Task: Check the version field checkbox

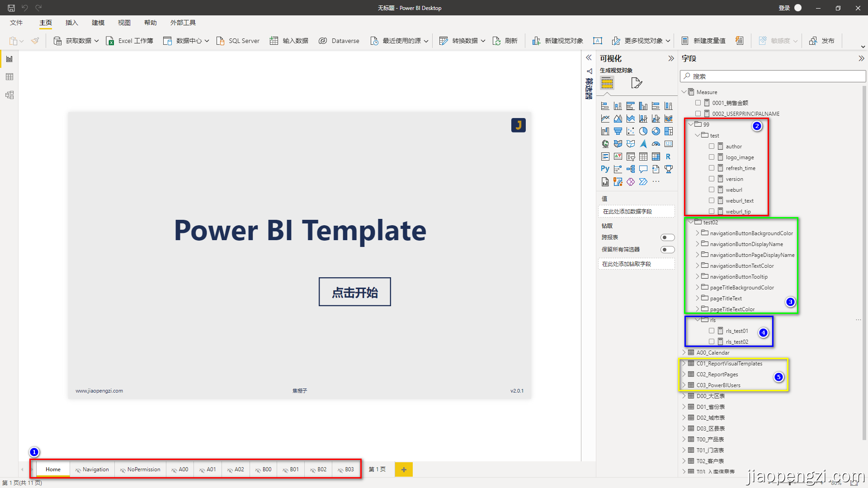Action: pos(712,179)
